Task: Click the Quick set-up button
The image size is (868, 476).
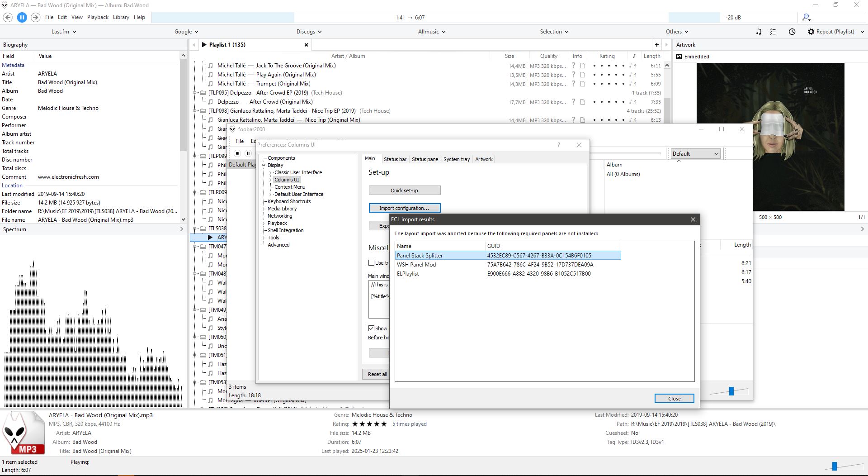Action: click(404, 190)
